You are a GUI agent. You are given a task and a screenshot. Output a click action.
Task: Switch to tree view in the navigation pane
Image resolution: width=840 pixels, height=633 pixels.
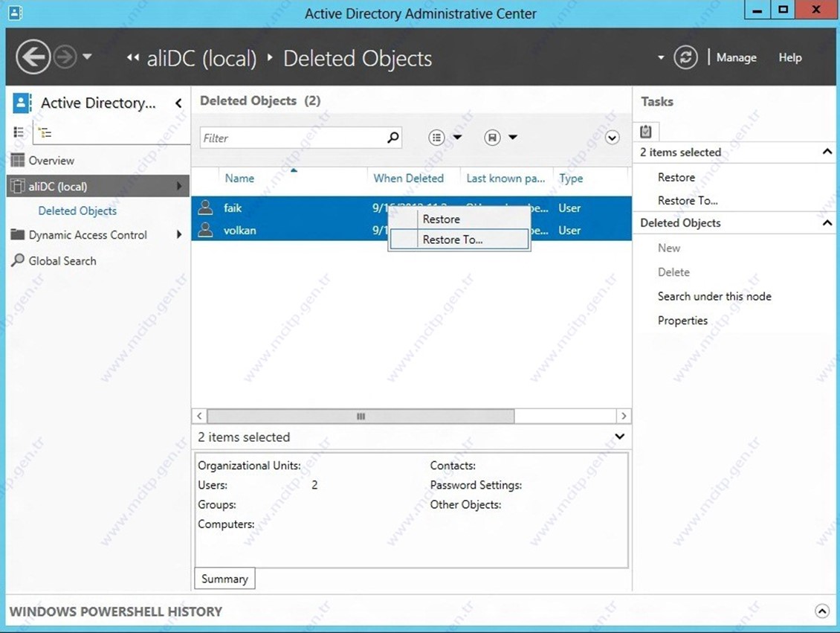45,132
